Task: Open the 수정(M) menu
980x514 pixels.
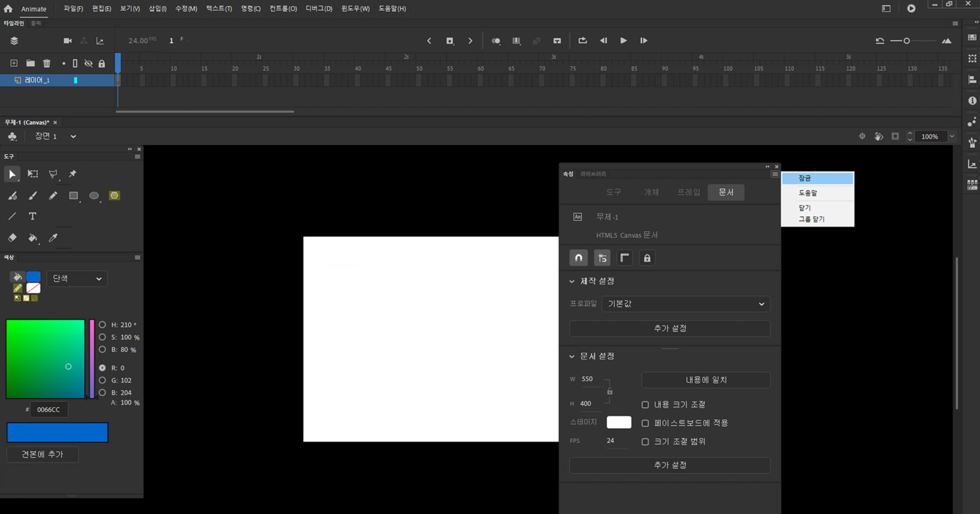Action: tap(186, 8)
